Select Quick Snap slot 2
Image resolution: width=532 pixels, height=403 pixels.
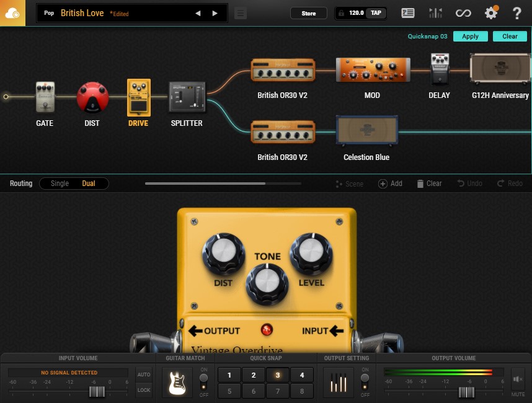[254, 375]
